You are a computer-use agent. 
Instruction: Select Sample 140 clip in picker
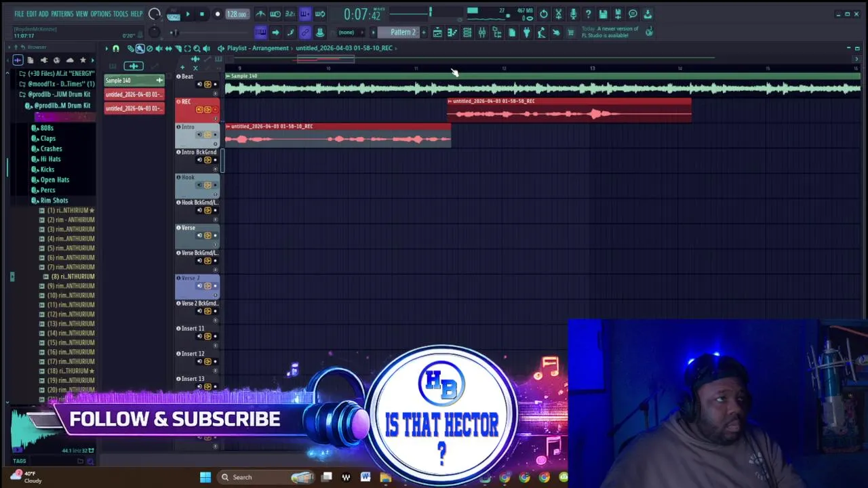tap(134, 81)
